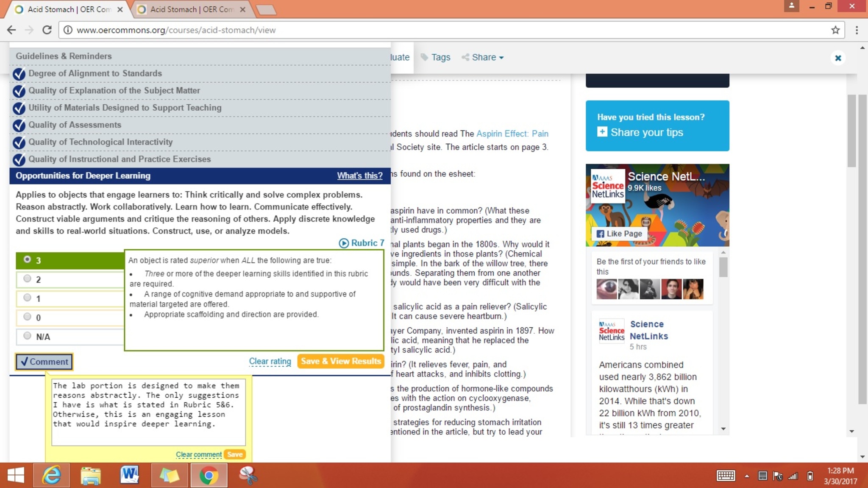Image resolution: width=868 pixels, height=488 pixels.
Task: Reload the page with refresh icon
Action: 47,30
